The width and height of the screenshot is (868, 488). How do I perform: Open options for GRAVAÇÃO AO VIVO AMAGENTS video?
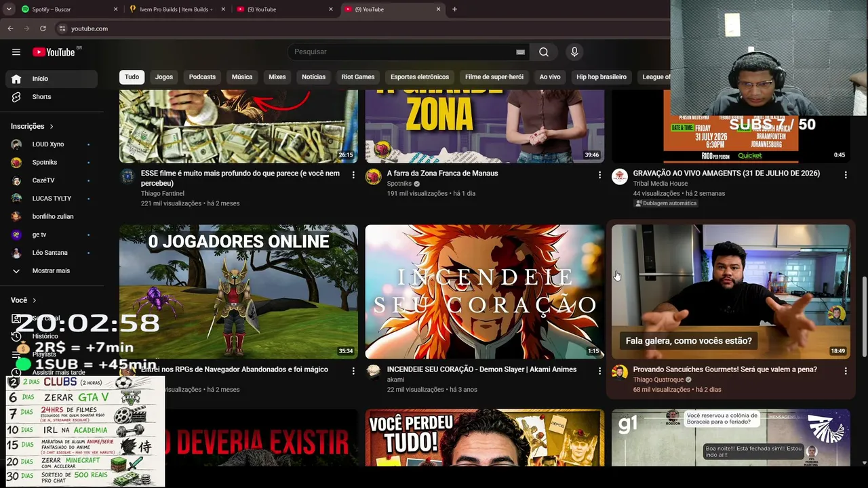[x=845, y=175]
